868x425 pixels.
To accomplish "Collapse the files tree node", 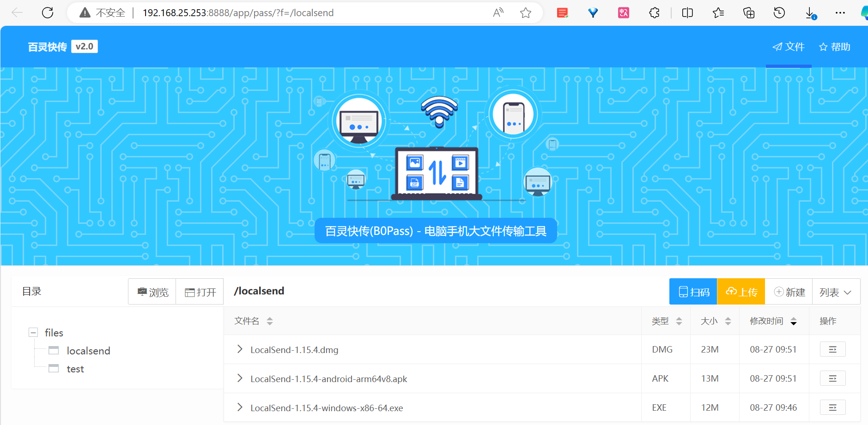I will 33,333.
